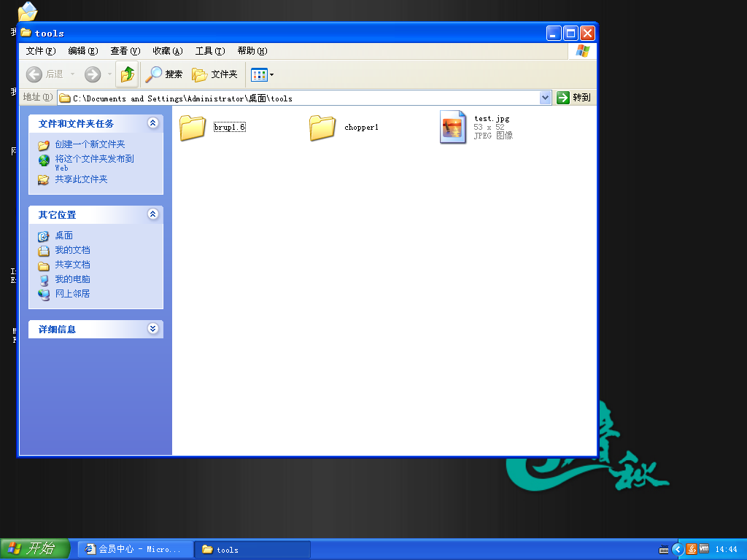This screenshot has width=747, height=560.
Task: Go back using the 后退 arrow button
Action: point(44,74)
